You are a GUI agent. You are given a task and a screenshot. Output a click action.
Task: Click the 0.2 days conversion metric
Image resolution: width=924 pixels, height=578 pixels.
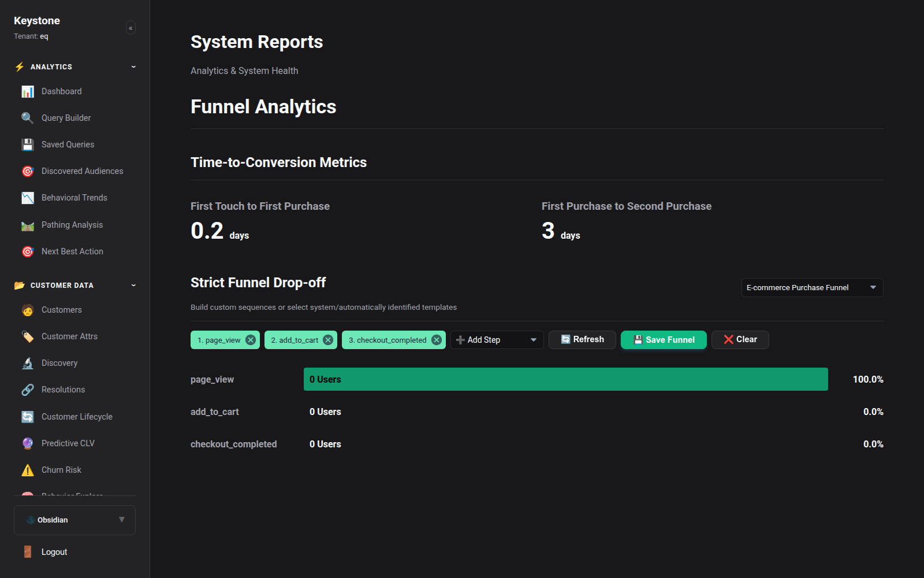220,231
